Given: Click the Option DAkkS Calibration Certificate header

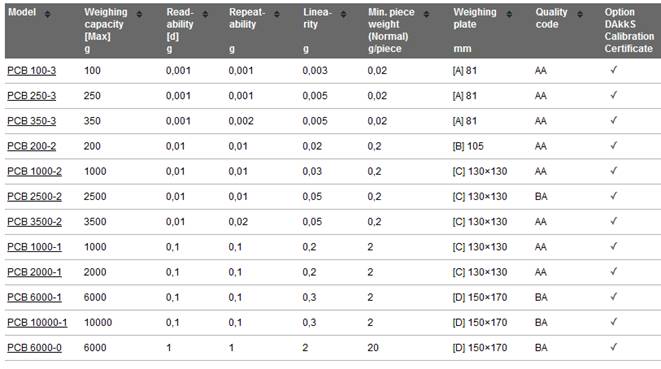Looking at the screenshot, I should (x=629, y=30).
